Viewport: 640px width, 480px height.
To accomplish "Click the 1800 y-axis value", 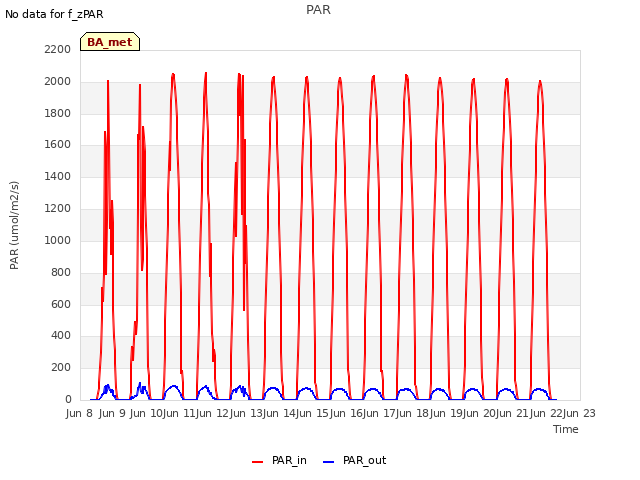I will coord(58,113).
